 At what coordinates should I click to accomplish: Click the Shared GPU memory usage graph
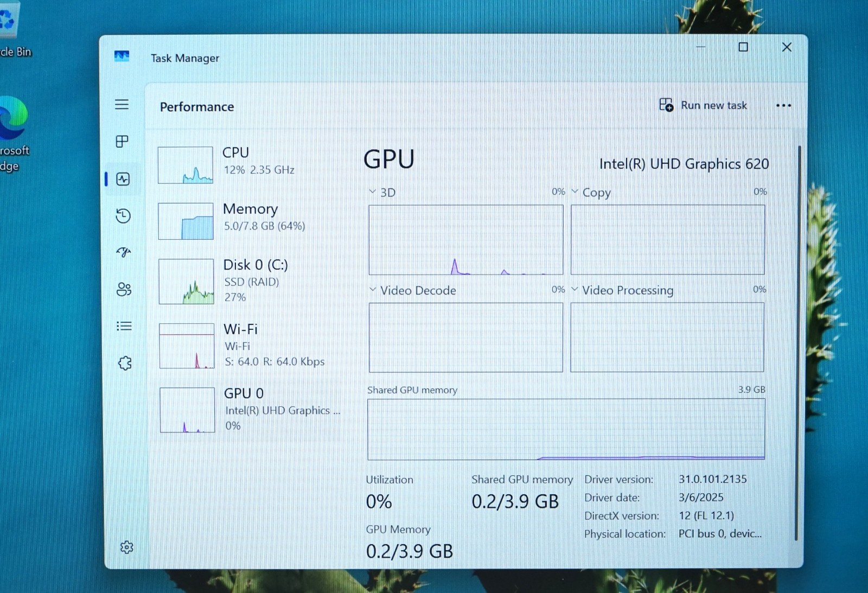[566, 430]
